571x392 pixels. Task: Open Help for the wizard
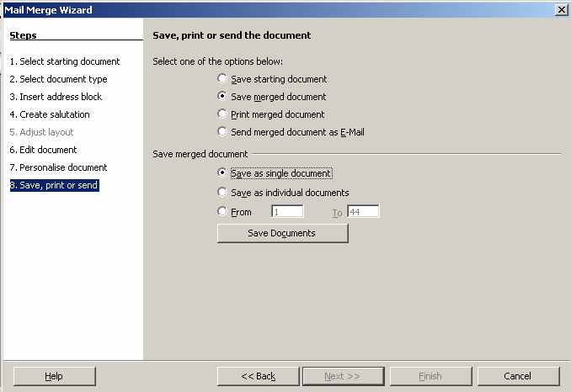tap(54, 376)
